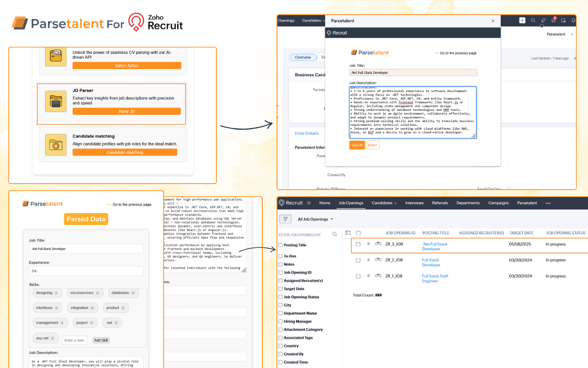Remove the integration skill tag
Image resolution: width=588 pixels, height=368 pixels.
coord(92,308)
